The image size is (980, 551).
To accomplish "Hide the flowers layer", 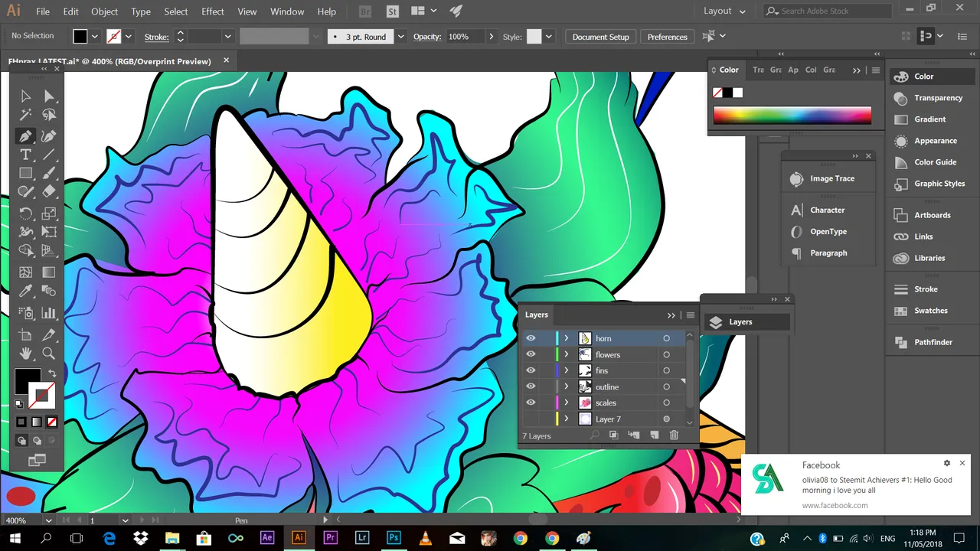I will click(x=531, y=354).
